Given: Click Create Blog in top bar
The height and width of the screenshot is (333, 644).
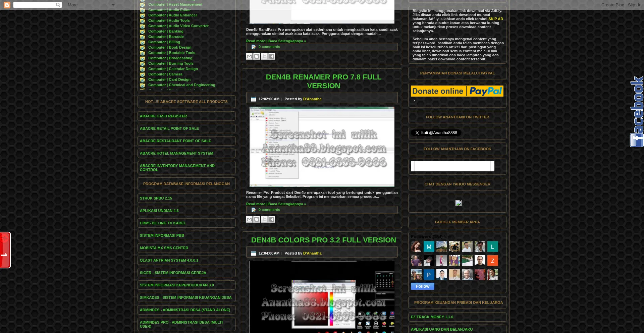Looking at the screenshot, I should (x=612, y=5).
